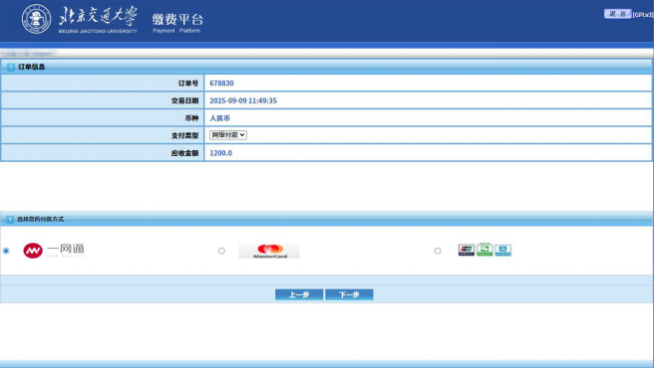Screen dimensions: 654x370
Task: Click the 订单信息 section header icon
Action: (11, 67)
